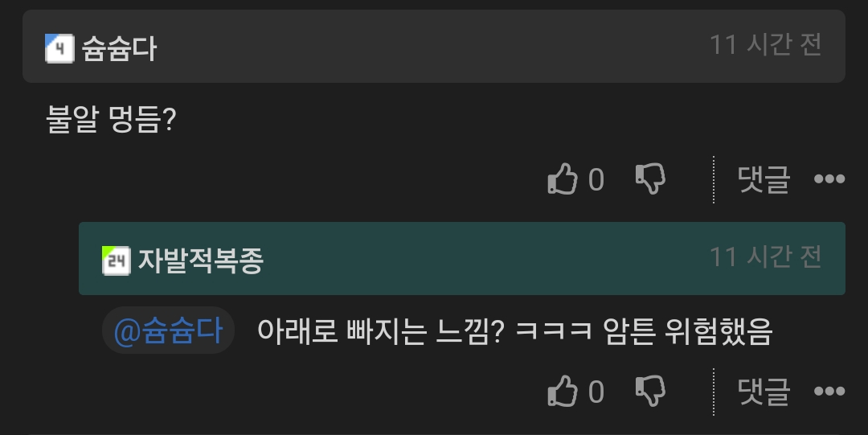
Task: Click the like count on 자발적복종's reply
Action: (596, 392)
